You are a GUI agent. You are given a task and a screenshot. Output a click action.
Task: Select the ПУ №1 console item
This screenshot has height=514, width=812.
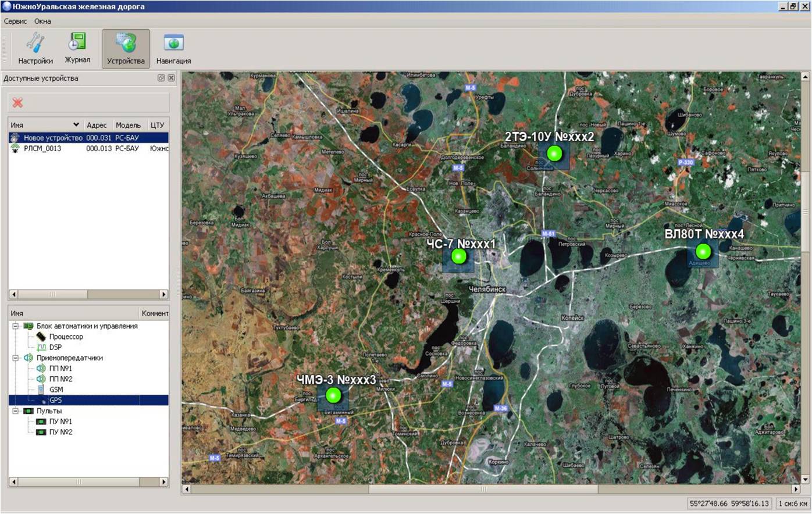point(60,422)
